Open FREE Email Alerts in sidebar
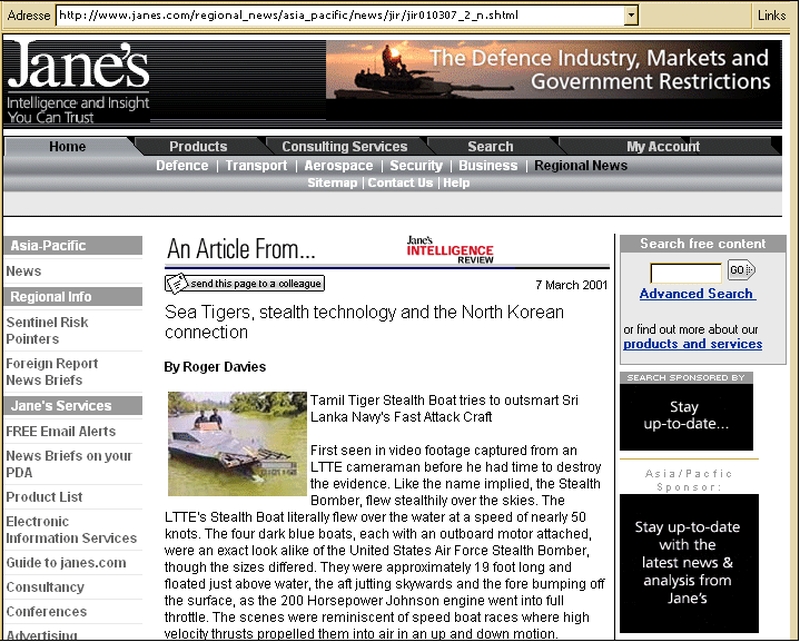This screenshot has width=800, height=642. 61,431
